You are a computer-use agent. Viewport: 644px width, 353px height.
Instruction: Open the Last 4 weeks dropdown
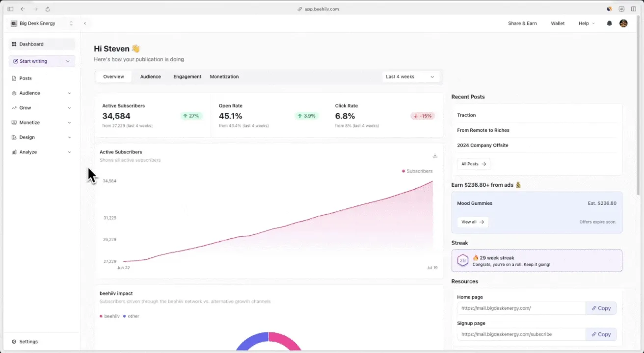[x=410, y=77]
